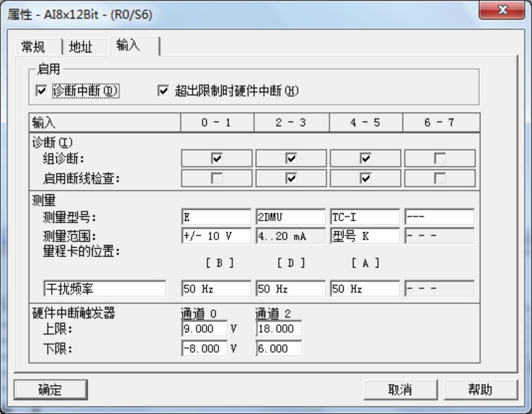Uncheck 组诊断 for channels 2 - 3
The image size is (532, 414).
point(291,158)
